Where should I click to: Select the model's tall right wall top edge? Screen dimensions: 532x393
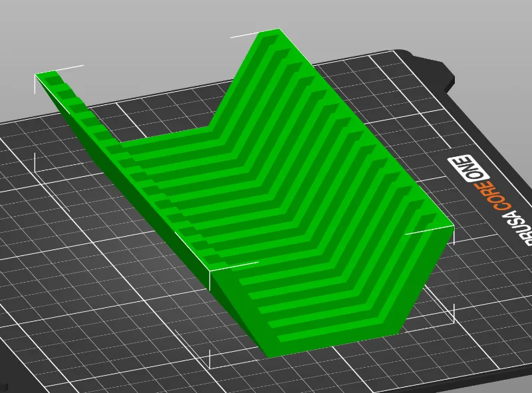pos(366,127)
